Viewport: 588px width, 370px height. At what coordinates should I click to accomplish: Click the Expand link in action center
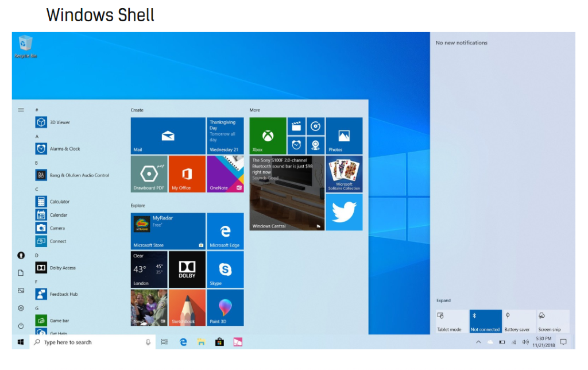pos(443,300)
